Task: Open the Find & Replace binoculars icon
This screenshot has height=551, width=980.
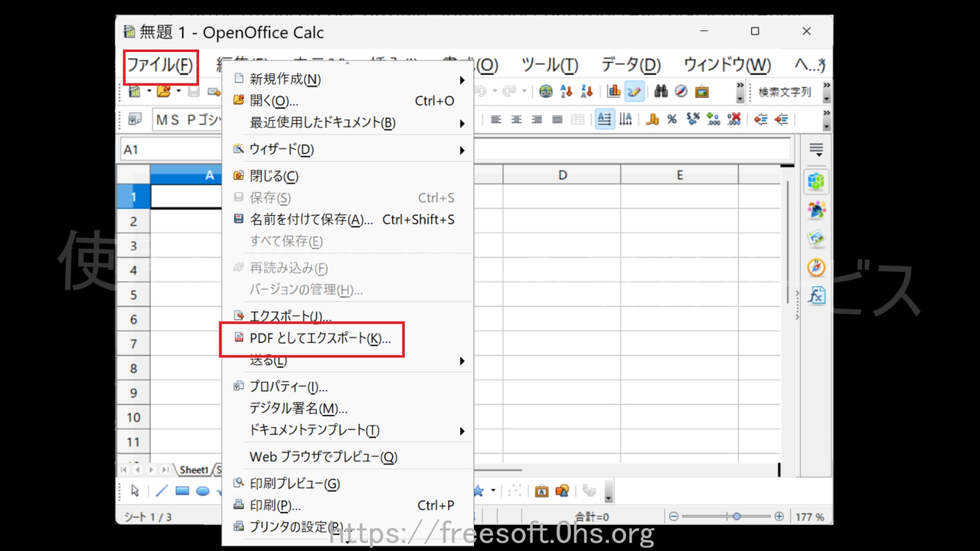Action: 661,91
